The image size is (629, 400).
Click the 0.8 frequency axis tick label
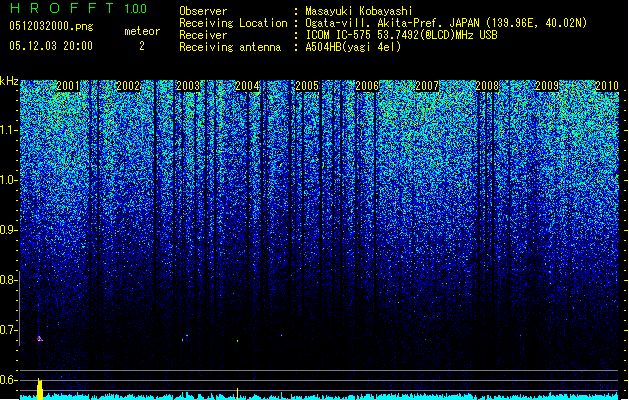[x=7, y=280]
